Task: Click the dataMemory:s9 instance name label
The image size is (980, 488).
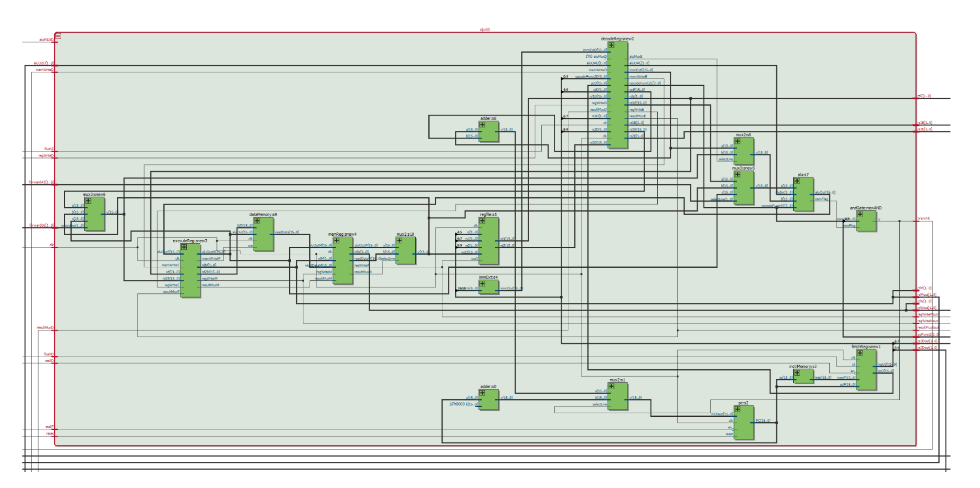Action: (263, 214)
